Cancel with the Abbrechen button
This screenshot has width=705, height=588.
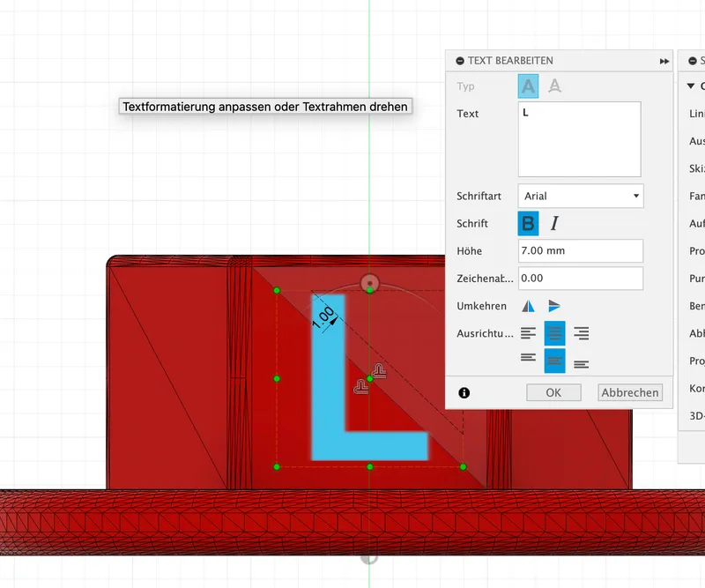tap(630, 392)
